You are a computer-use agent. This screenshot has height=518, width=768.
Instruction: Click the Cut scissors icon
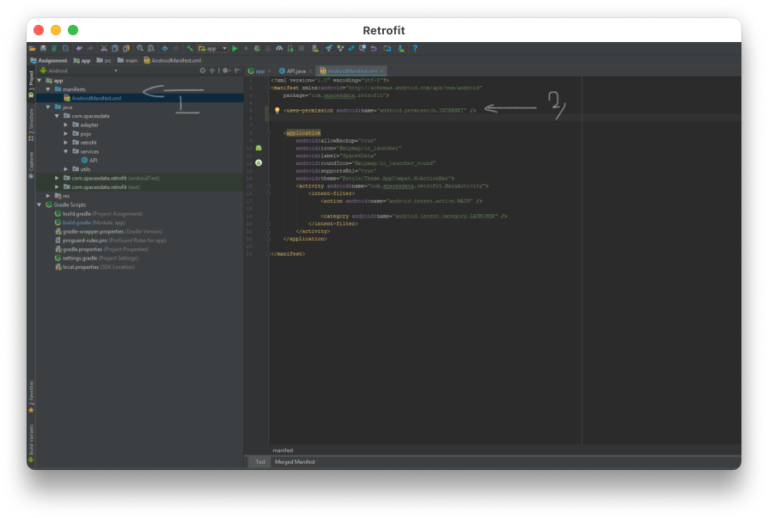tap(104, 48)
